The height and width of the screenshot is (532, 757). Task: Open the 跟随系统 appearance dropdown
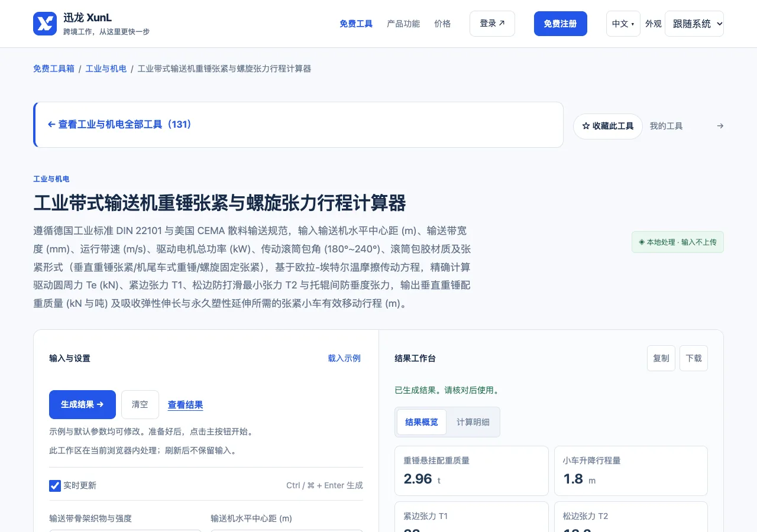click(x=694, y=24)
